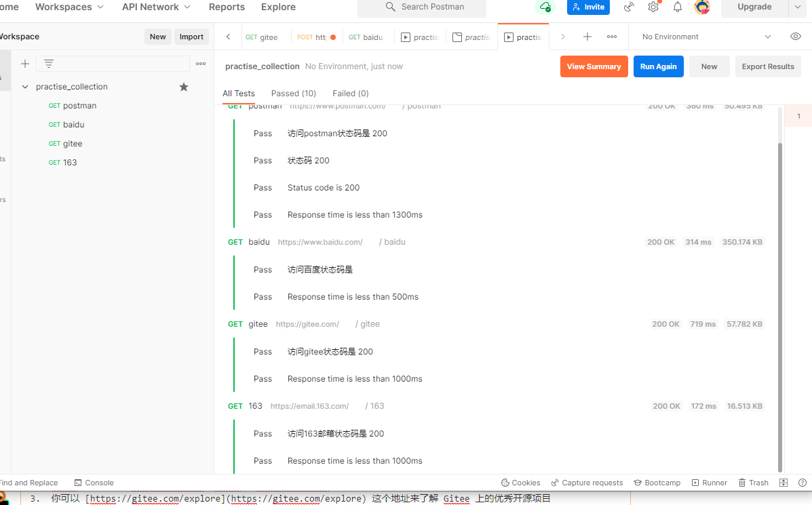The image size is (812, 505).
Task: Click Capture requests in the status bar
Action: tap(587, 483)
